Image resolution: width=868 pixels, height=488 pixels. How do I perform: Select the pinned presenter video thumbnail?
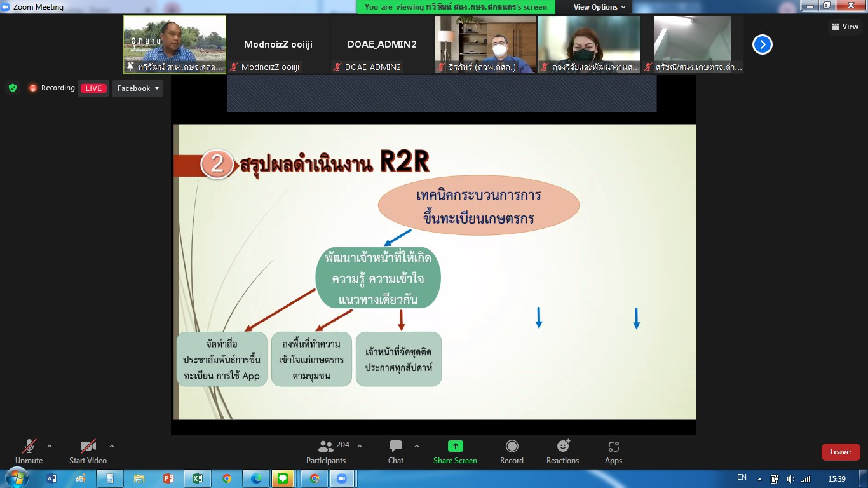point(175,44)
